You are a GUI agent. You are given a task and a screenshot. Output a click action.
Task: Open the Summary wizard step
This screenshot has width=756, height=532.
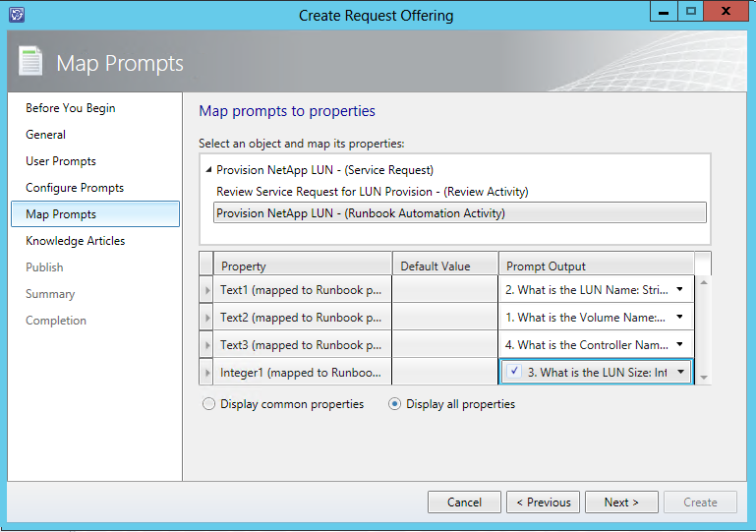(x=50, y=294)
